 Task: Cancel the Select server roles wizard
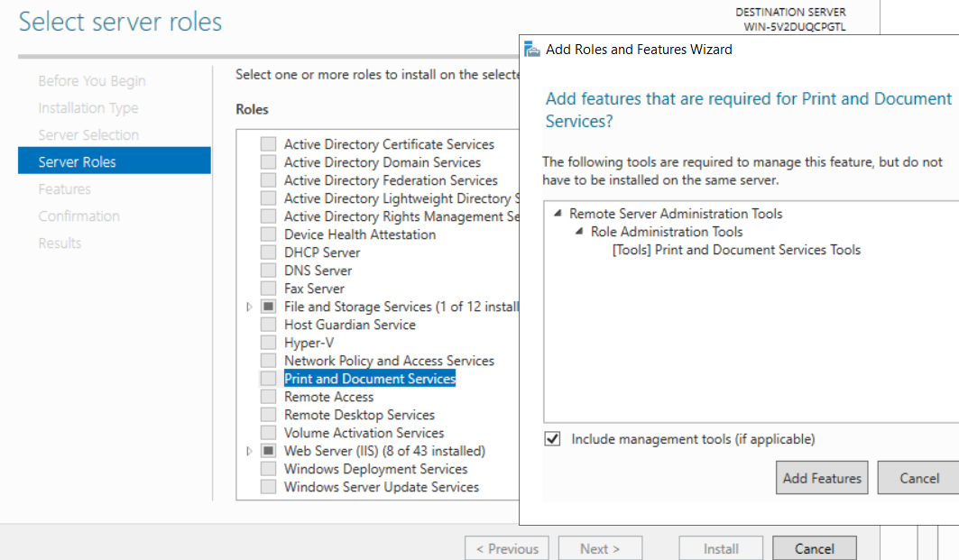click(815, 548)
